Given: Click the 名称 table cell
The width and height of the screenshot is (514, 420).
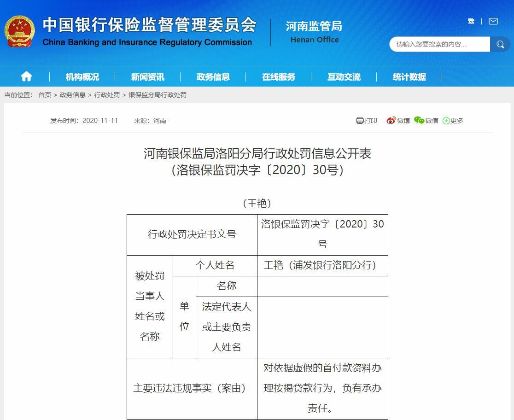Looking at the screenshot, I should tap(227, 286).
